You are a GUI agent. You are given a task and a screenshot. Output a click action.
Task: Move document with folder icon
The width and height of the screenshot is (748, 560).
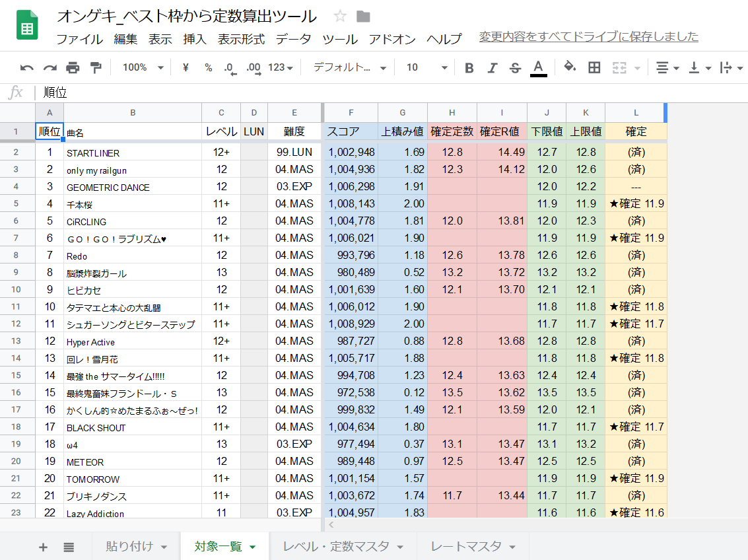click(363, 17)
